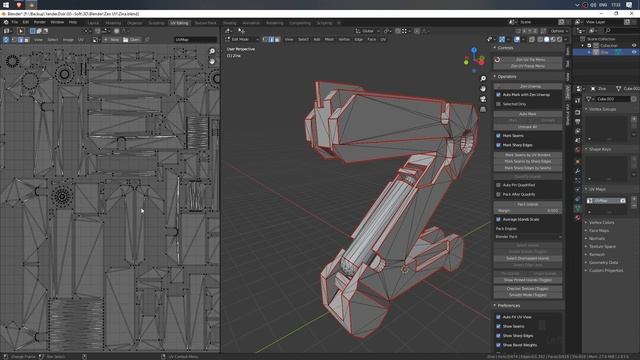This screenshot has width=640, height=360.
Task: Click the Windows Start button
Action: (6, 4)
